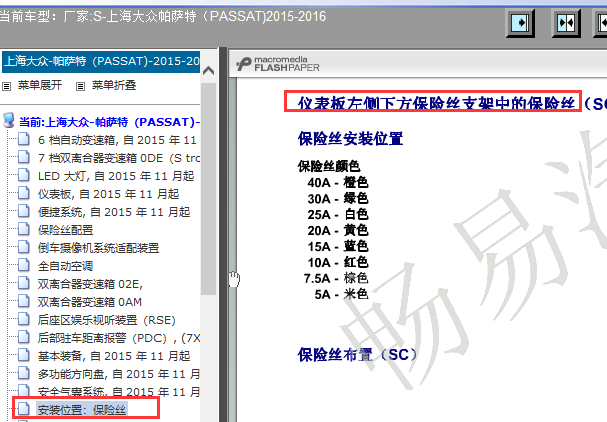
Task: Open 7 档双离合器变速箱 0DE entry
Action: (119, 158)
